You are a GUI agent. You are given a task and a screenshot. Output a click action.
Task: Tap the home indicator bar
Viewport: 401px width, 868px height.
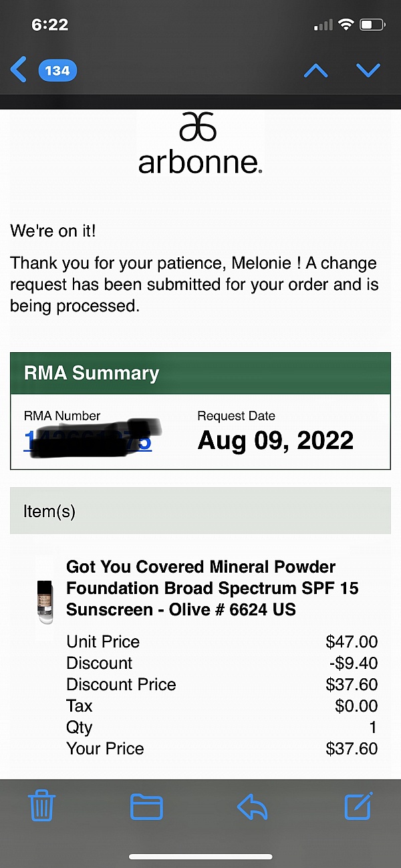click(200, 856)
